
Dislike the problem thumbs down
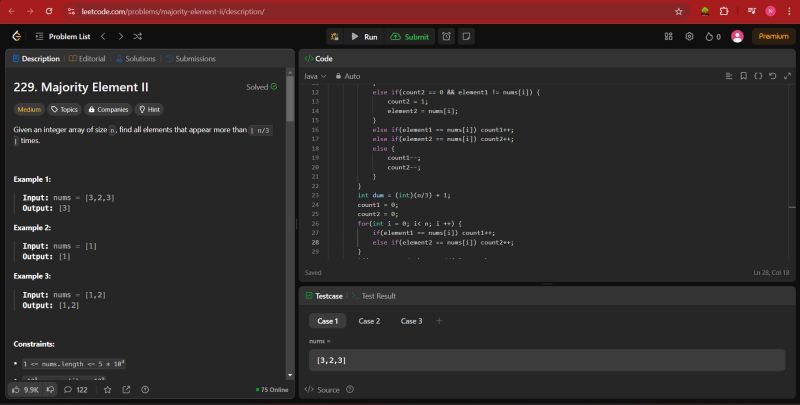coord(50,390)
